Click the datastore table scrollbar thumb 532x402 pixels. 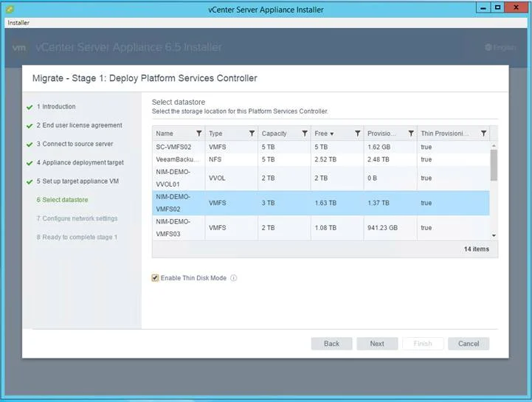(494, 165)
